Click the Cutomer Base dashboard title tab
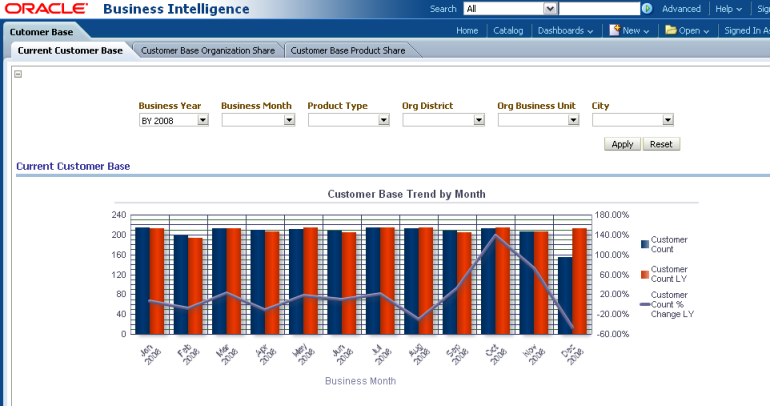The height and width of the screenshot is (406, 770). (x=41, y=32)
